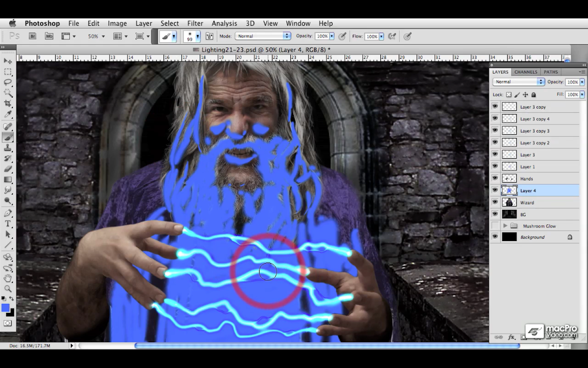Switch to the Channels tab

(x=526, y=72)
